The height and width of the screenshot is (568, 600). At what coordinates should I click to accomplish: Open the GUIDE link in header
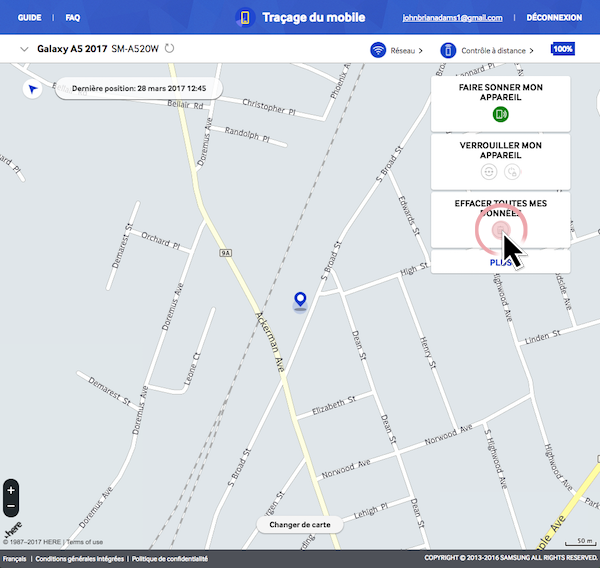tap(29, 18)
